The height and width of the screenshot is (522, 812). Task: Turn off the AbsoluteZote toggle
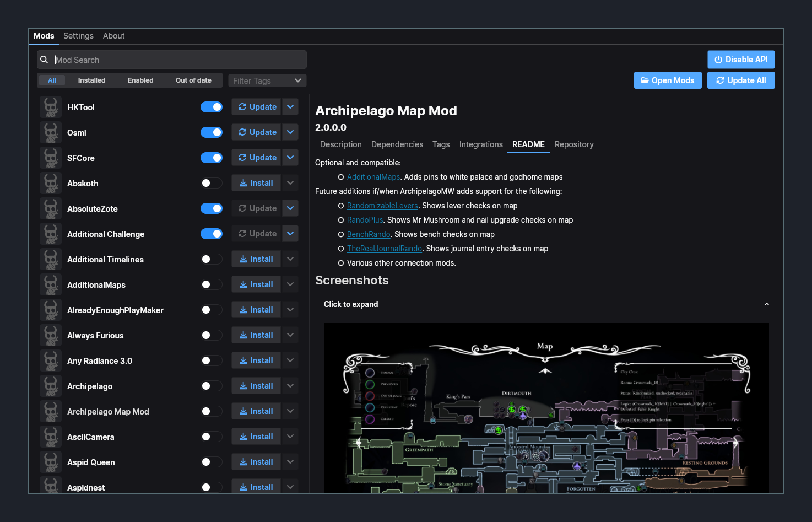(x=212, y=208)
